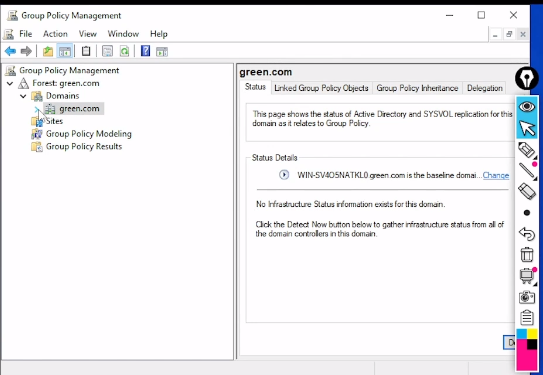Open the Help menu

159,34
